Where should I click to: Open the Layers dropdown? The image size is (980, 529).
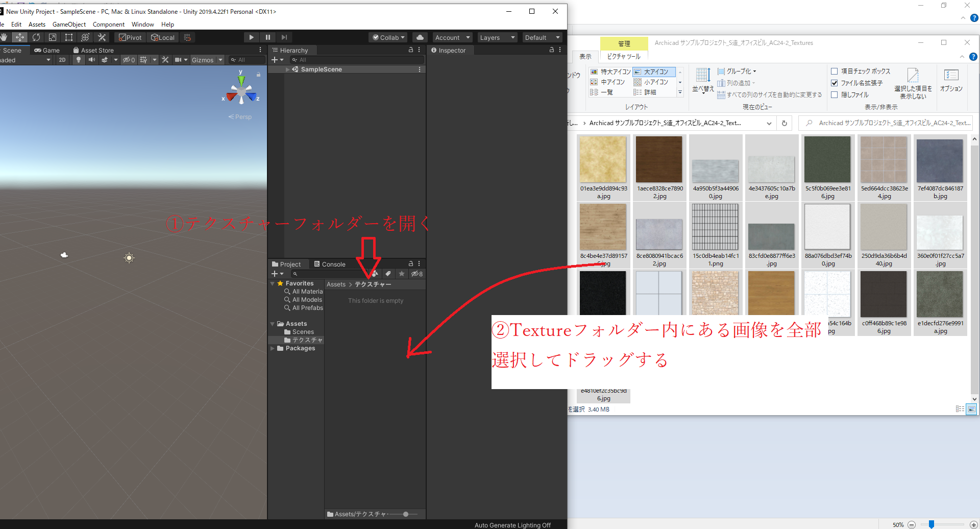point(497,37)
